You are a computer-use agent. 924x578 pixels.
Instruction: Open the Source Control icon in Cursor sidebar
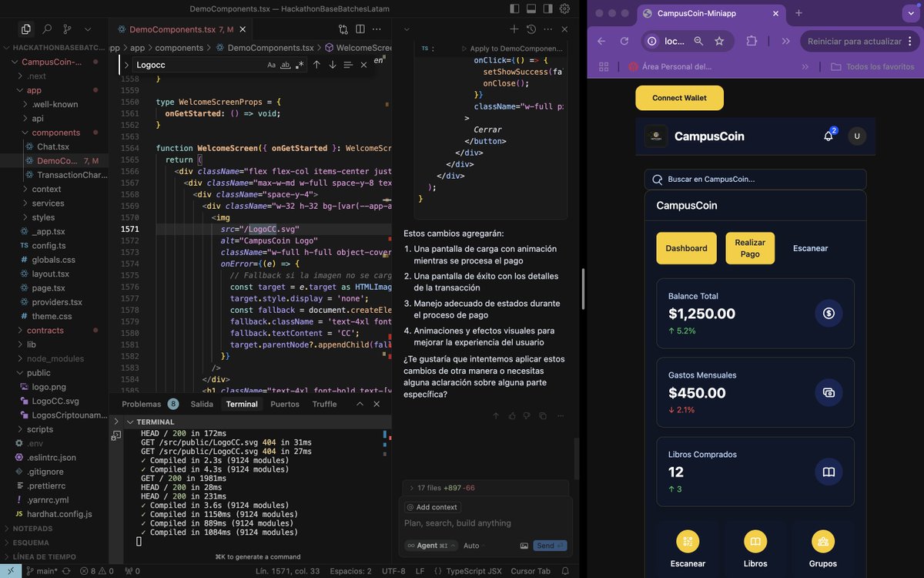pyautogui.click(x=68, y=29)
